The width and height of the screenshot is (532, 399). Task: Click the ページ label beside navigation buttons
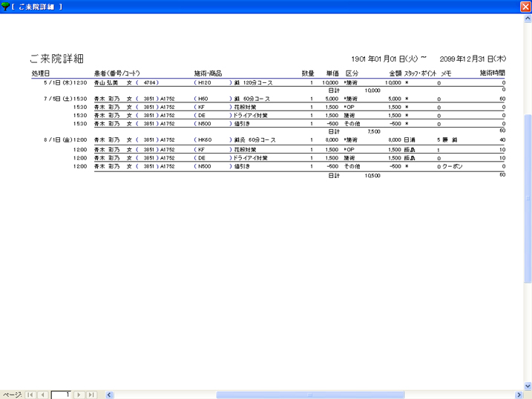point(12,395)
